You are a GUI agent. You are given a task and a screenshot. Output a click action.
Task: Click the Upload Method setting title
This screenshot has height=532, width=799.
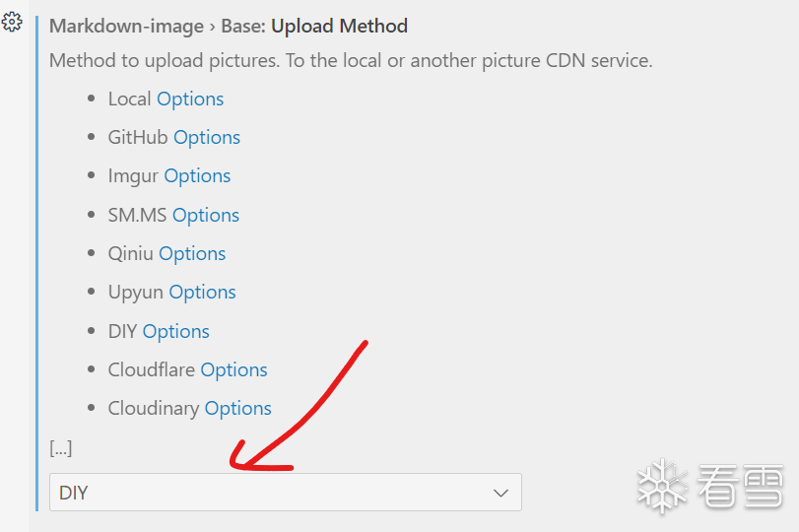339,26
